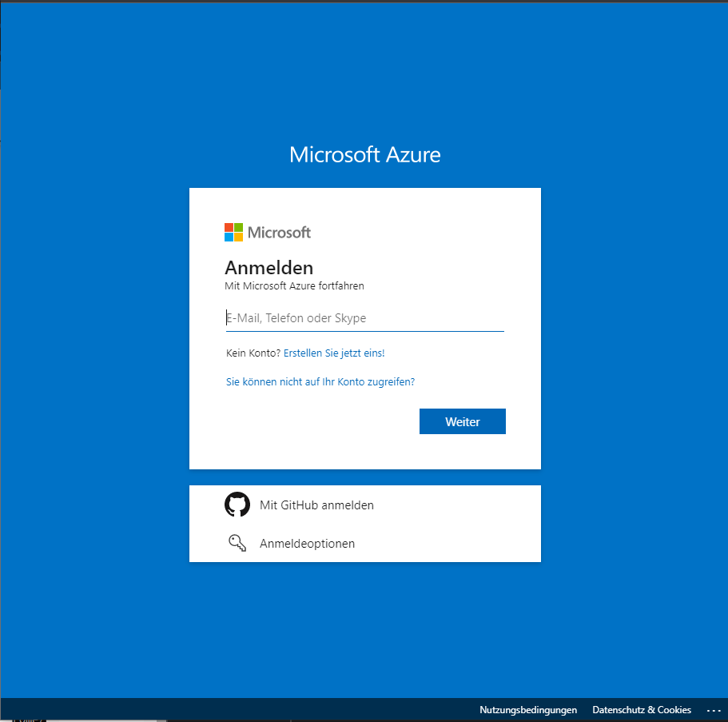Open 'Sie können nicht auf Ihr Konto zugreifen?' link
This screenshot has height=722, width=728.
pos(320,382)
